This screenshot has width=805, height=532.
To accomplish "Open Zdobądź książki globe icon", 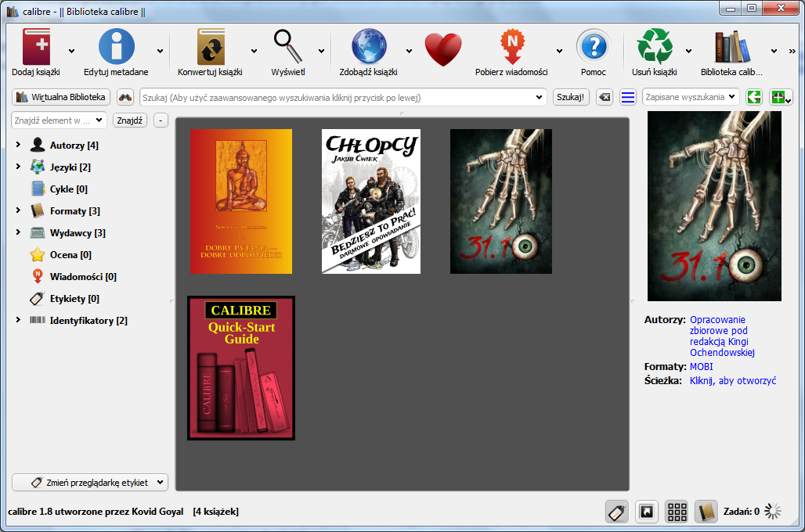I will click(369, 47).
